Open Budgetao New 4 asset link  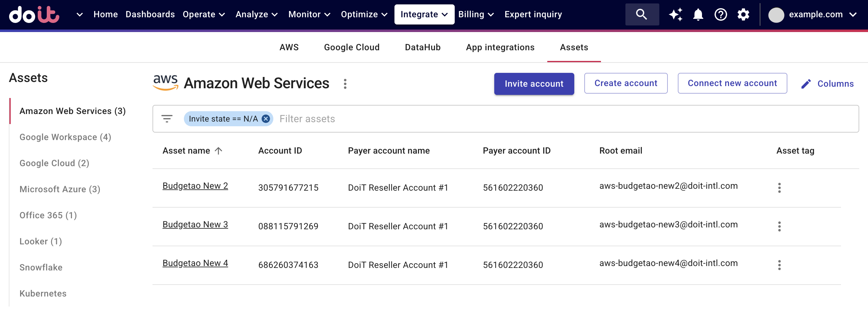click(x=195, y=263)
